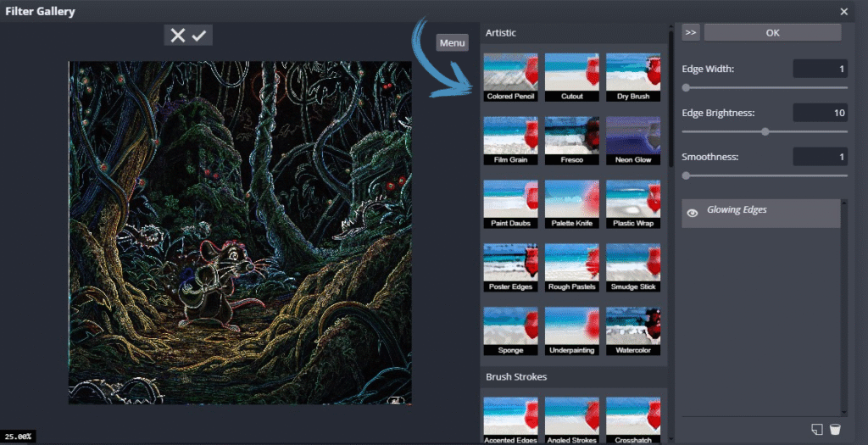
Task: Open the Menu button
Action: pos(452,43)
